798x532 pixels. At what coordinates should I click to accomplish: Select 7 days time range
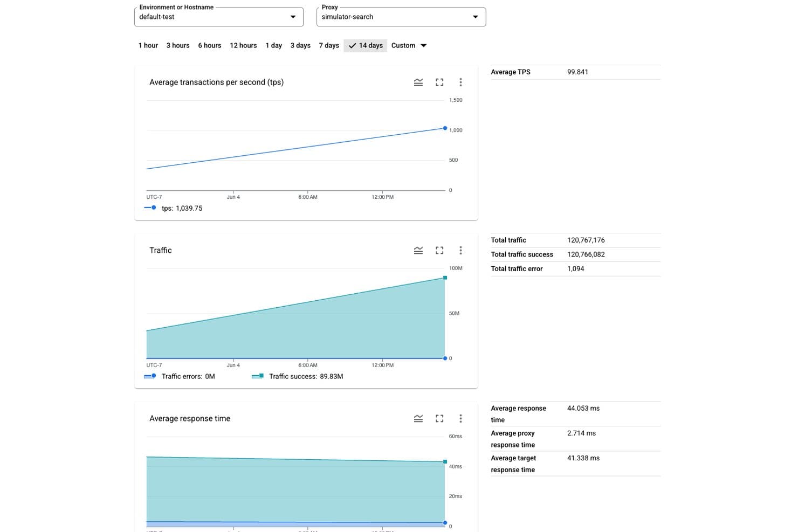tap(329, 46)
